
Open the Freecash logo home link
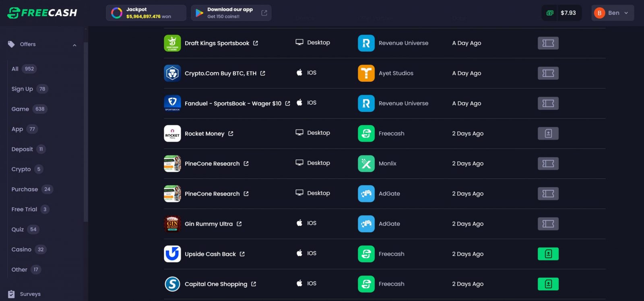pyautogui.click(x=42, y=13)
